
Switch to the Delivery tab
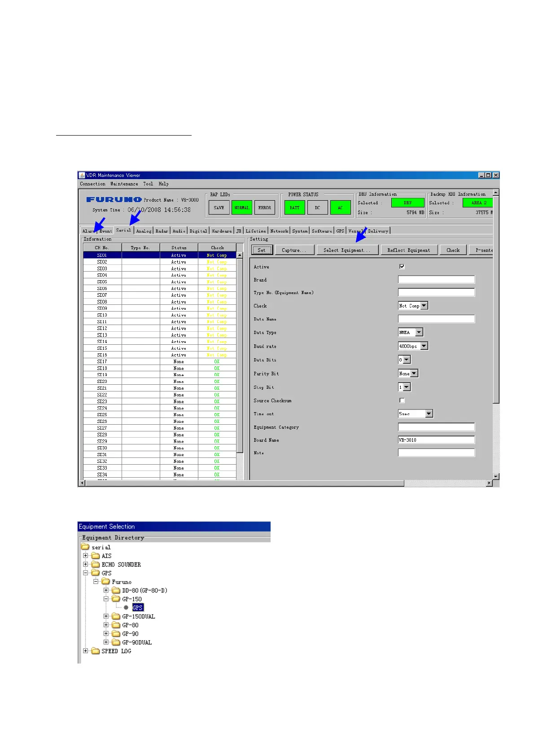[x=378, y=231]
